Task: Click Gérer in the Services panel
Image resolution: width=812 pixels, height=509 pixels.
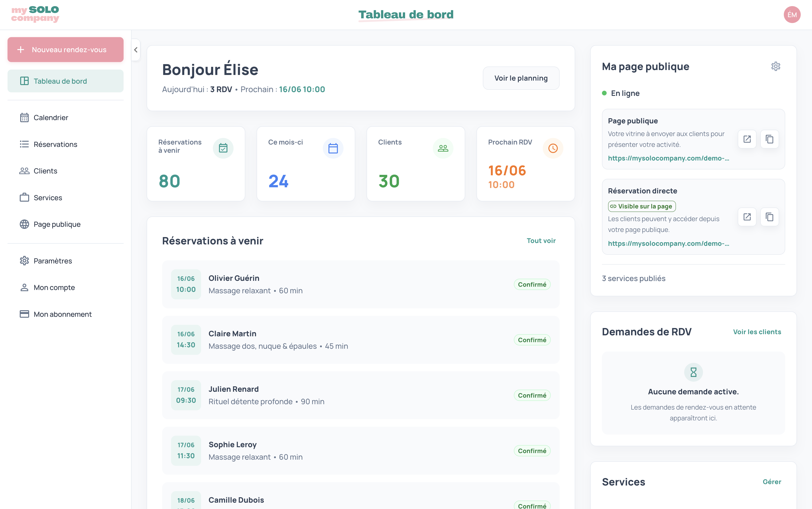Action: [772, 482]
